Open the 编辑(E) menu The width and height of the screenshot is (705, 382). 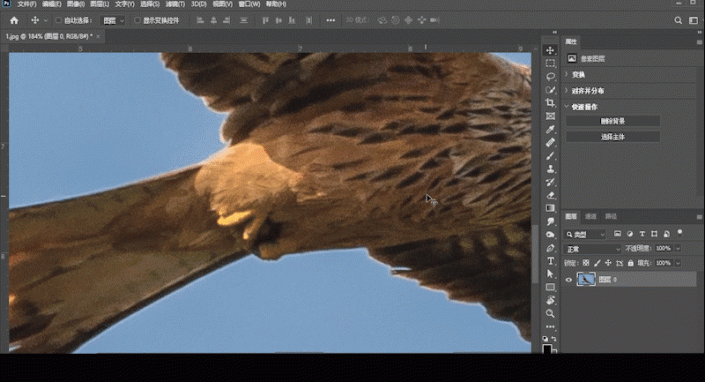click(51, 4)
